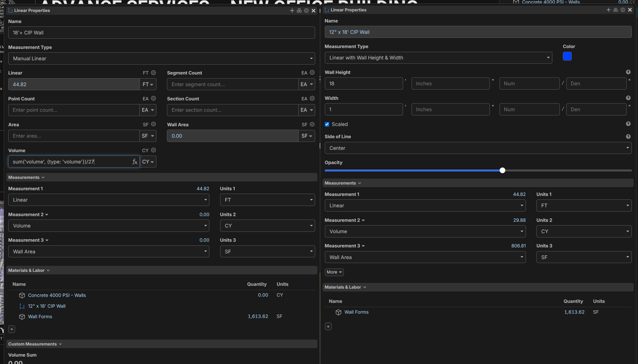This screenshot has height=364, width=638.
Task: Open the Concrete 4000 PSI - Walls material link
Action: (x=57, y=295)
